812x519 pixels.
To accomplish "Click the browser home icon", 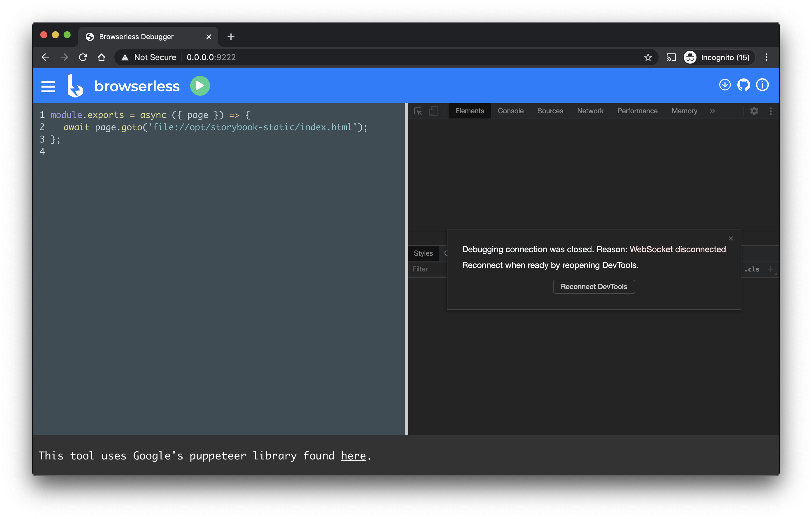I will coord(101,58).
